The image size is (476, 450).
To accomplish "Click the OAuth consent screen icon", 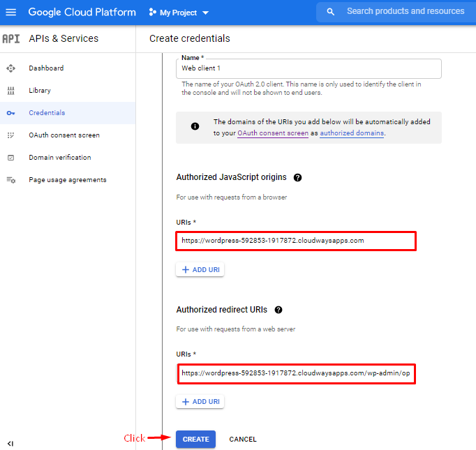I will 10,135.
